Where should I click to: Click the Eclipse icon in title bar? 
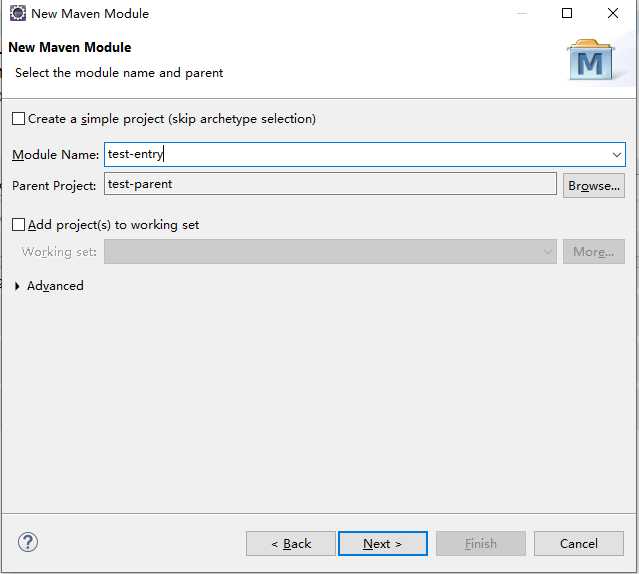pyautogui.click(x=18, y=13)
